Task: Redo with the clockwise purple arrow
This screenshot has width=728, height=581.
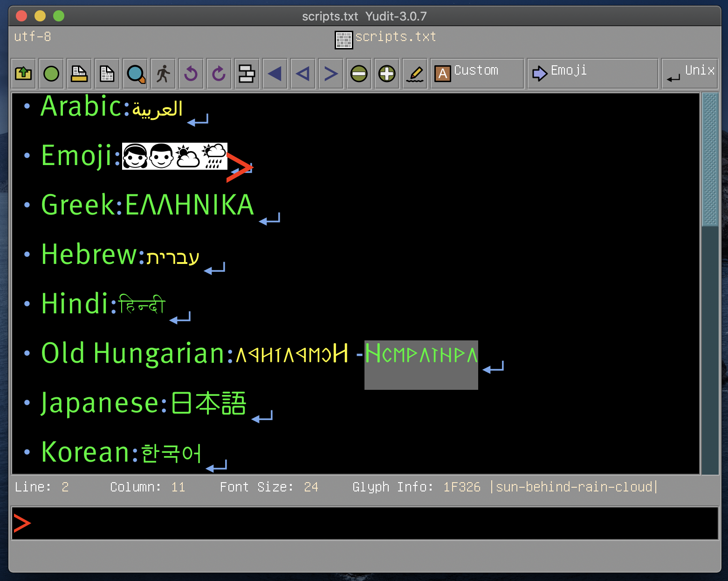Action: tap(219, 74)
